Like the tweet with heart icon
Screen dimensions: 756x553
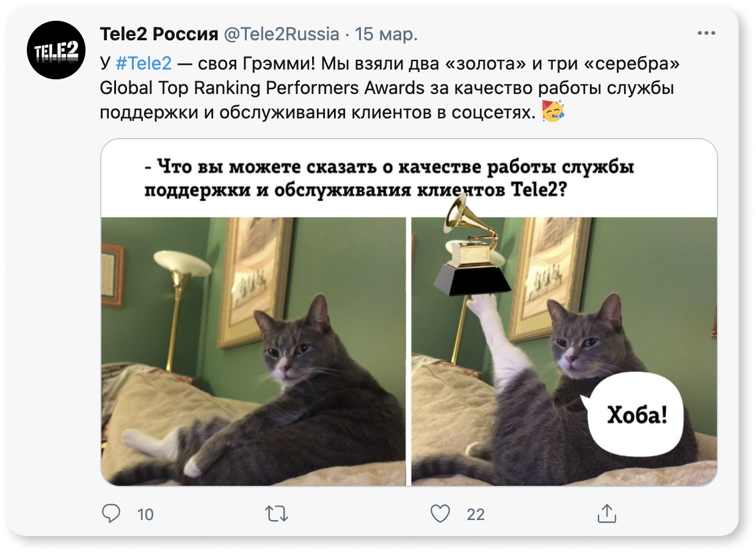440,514
